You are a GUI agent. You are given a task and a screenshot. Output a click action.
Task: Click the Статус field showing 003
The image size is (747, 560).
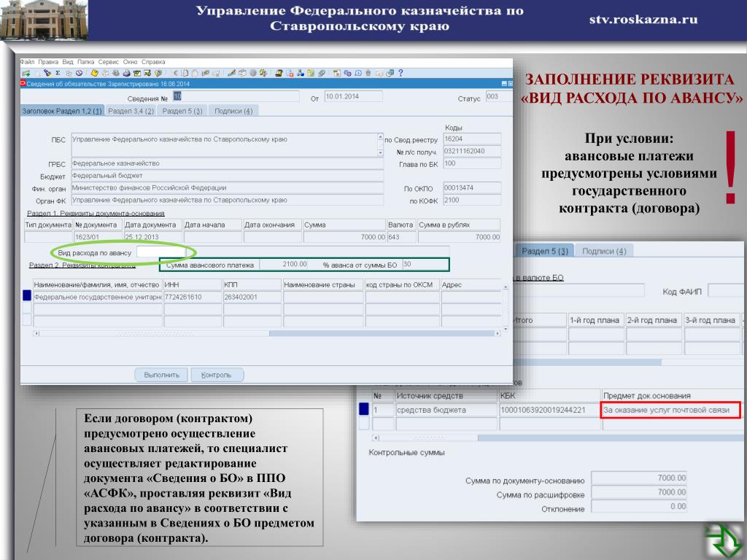click(498, 96)
